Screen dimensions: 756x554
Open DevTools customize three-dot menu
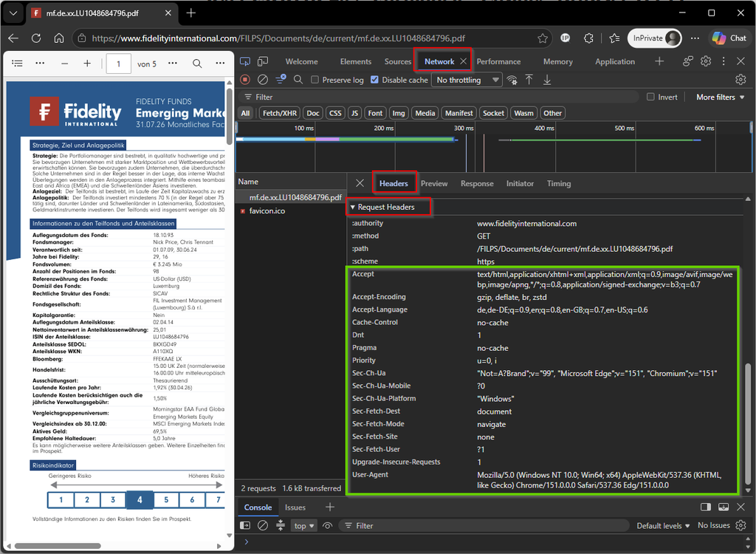724,61
